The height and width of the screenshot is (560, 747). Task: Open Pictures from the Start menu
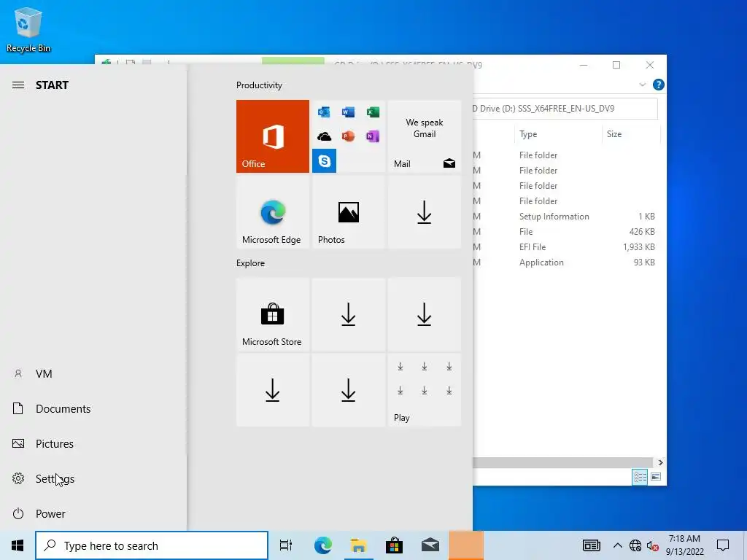93,444
